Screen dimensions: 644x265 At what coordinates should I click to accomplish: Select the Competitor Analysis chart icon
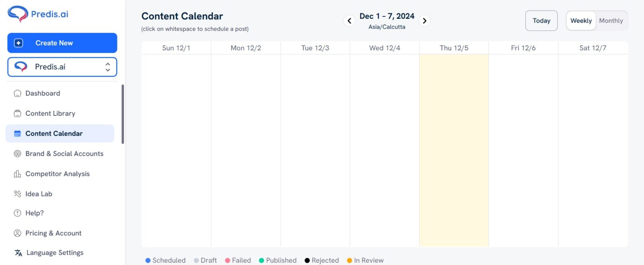(x=17, y=174)
